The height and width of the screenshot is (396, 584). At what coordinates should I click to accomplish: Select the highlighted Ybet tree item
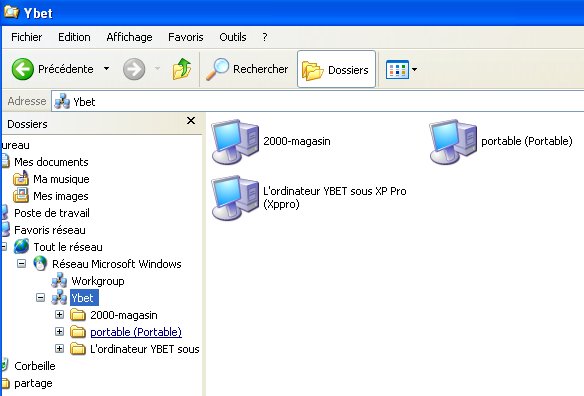pos(84,298)
